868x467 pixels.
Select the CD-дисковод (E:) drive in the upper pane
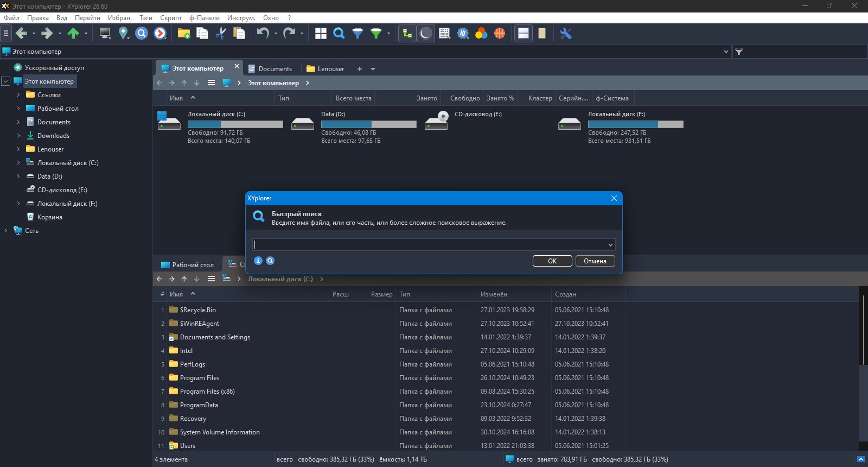pos(478,115)
